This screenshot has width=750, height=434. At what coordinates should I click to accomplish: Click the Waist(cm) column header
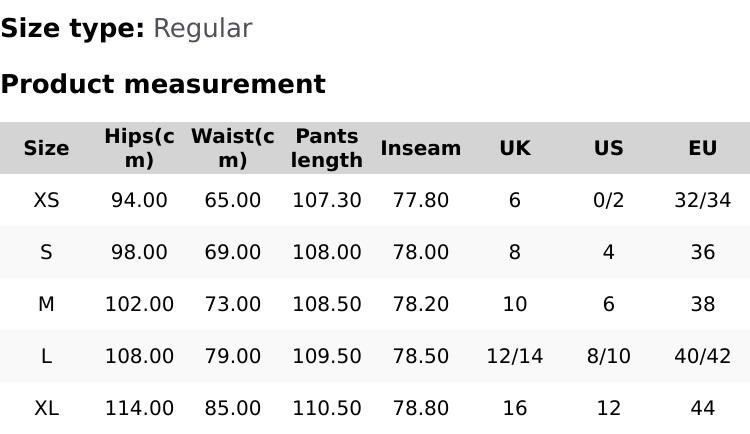[x=232, y=148]
